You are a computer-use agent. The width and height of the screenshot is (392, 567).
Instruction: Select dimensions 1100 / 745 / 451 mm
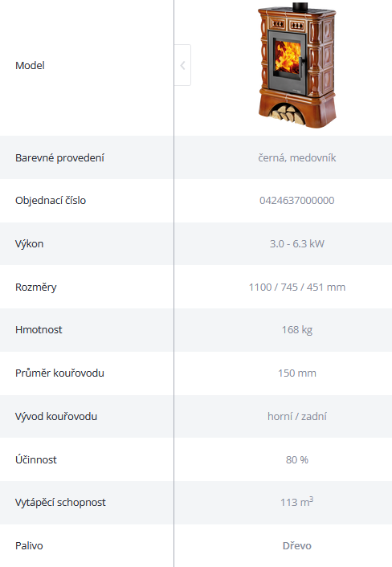pos(297,288)
